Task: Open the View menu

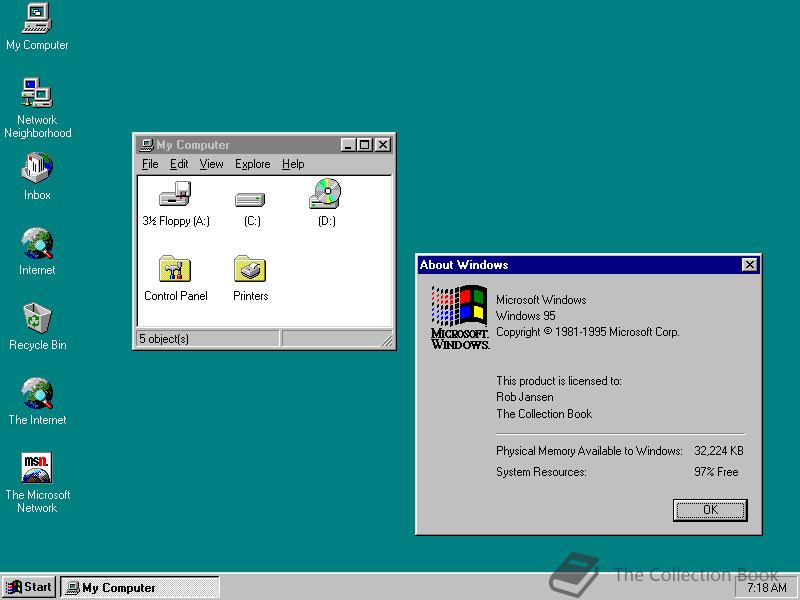Action: point(211,164)
